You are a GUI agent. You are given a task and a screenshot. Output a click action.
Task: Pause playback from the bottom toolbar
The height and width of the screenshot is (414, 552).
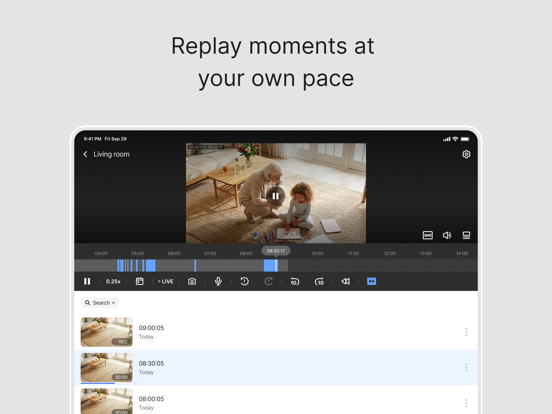[87, 281]
